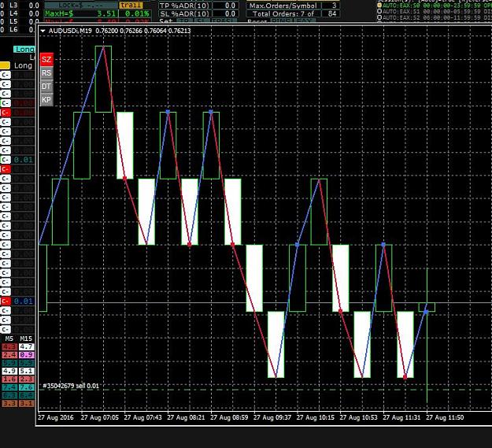Click the M15 column header

click(26, 339)
